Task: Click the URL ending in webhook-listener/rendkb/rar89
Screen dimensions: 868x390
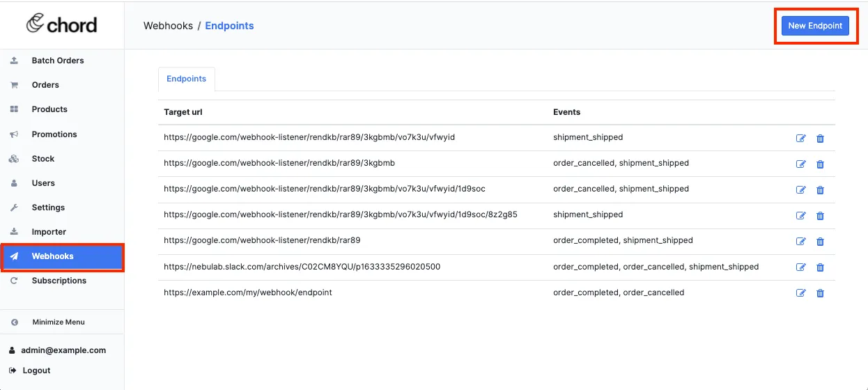Action: 262,240
